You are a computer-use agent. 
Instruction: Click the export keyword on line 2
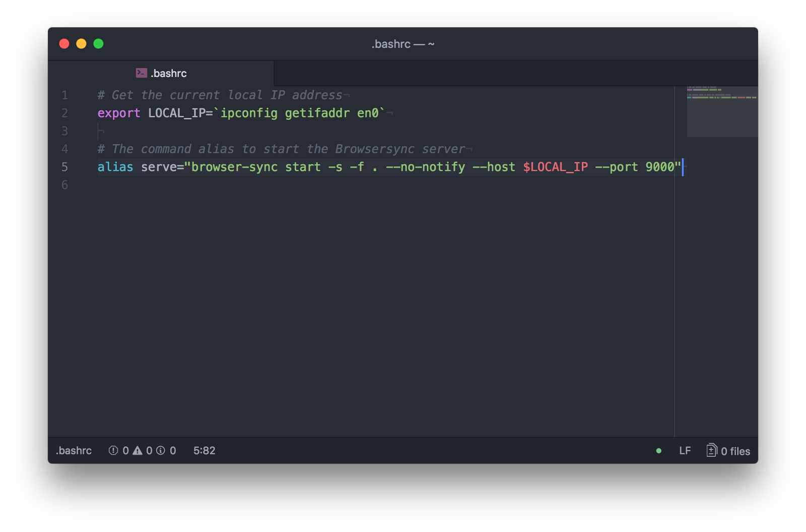[x=119, y=113]
